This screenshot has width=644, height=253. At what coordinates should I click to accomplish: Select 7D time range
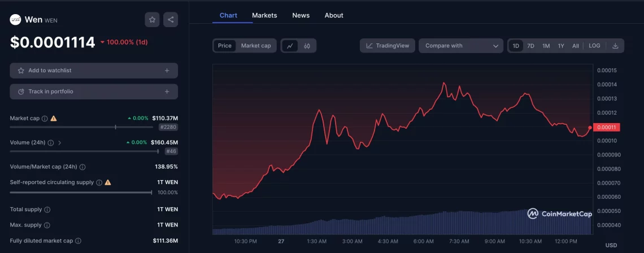(x=530, y=46)
